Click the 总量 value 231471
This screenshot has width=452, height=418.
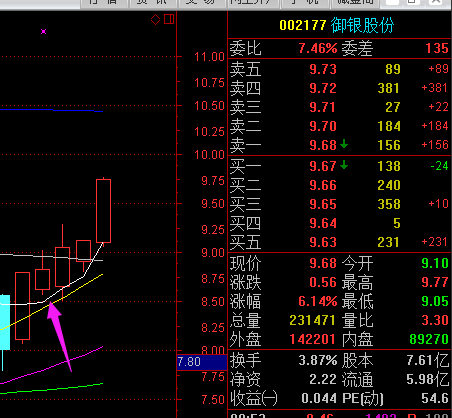click(312, 320)
